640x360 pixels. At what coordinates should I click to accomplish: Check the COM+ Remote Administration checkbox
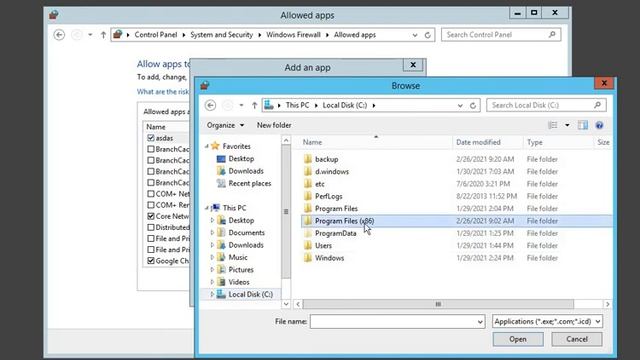[151, 205]
